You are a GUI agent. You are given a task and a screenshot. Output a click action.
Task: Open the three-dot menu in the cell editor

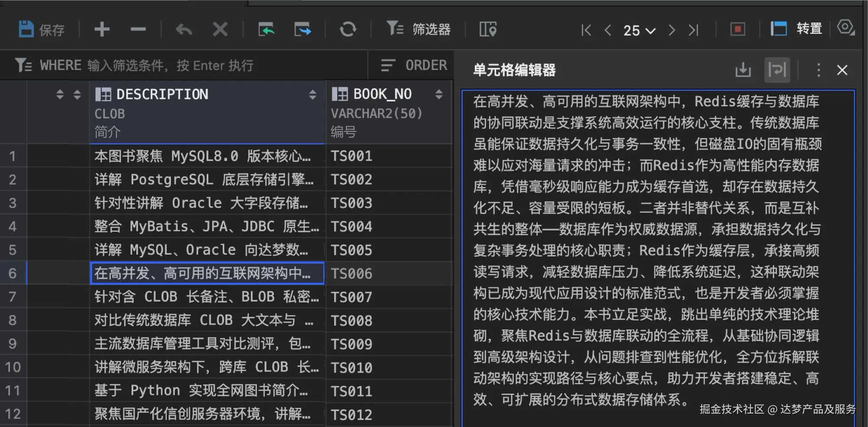tap(818, 69)
